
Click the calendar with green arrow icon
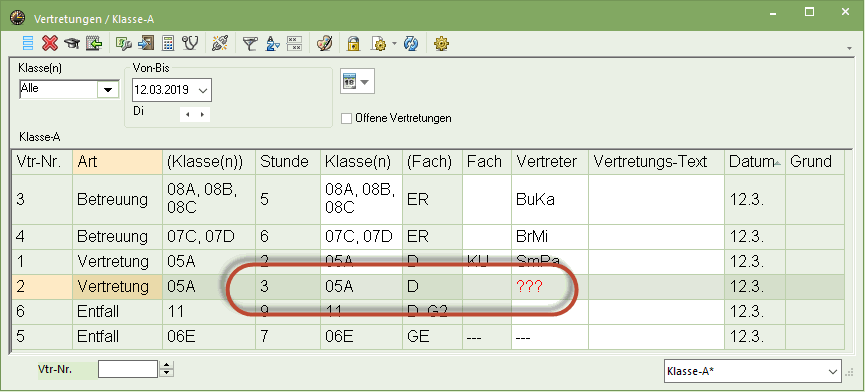[94, 44]
